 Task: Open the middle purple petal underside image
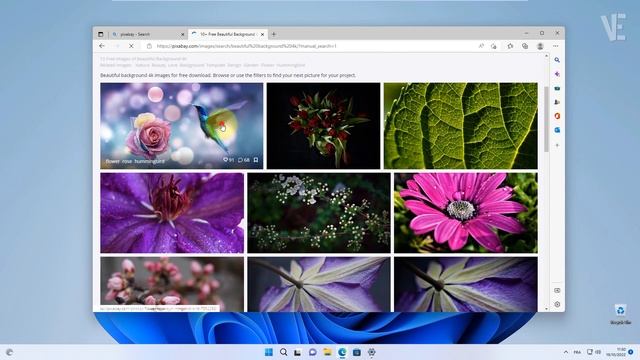click(319, 284)
